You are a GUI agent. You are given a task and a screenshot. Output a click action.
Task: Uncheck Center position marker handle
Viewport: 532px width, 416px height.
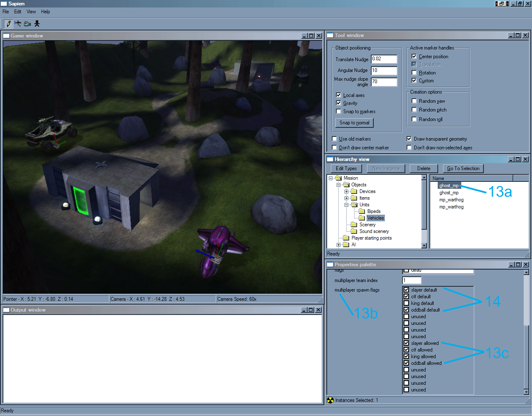point(414,57)
